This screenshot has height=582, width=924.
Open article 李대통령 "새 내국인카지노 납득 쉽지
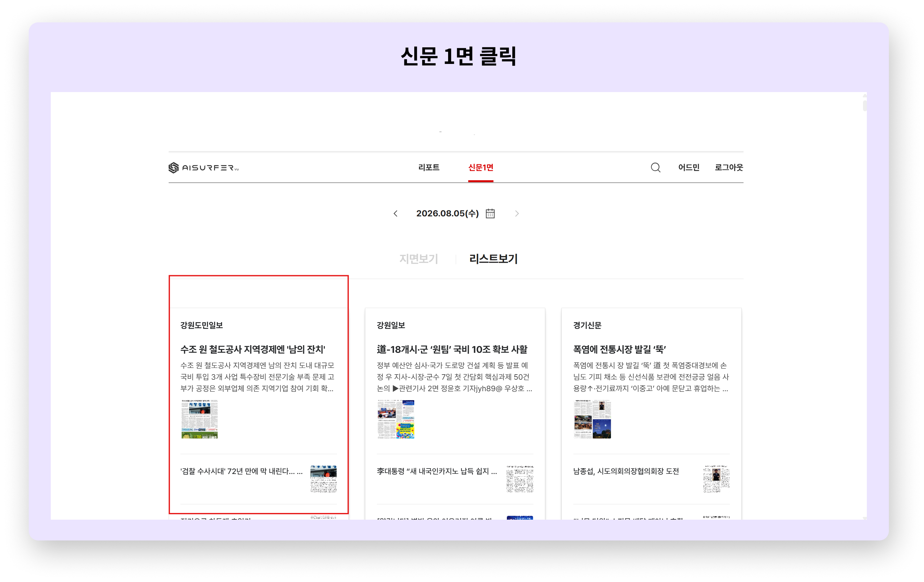(437, 471)
